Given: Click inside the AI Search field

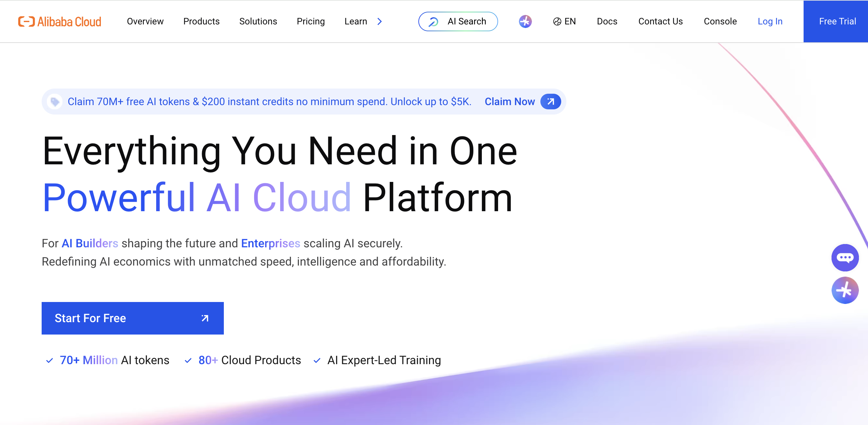Looking at the screenshot, I should click(467, 21).
